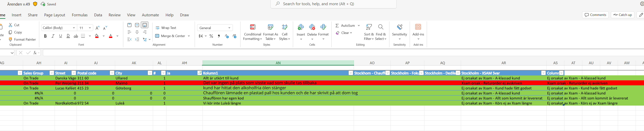The width and height of the screenshot is (644, 131).
Task: Open the filter dropdown on Kolumn1 header
Action: (351, 73)
